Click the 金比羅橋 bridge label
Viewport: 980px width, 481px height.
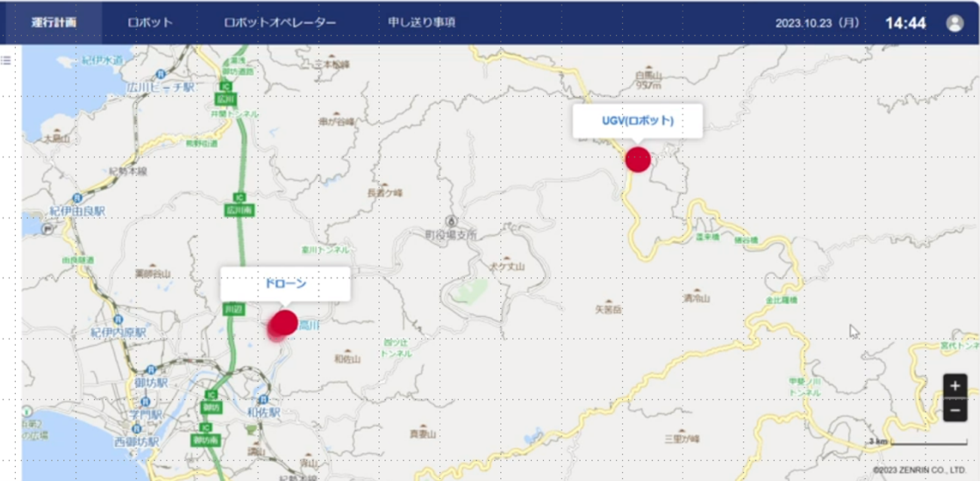pyautogui.click(x=781, y=300)
